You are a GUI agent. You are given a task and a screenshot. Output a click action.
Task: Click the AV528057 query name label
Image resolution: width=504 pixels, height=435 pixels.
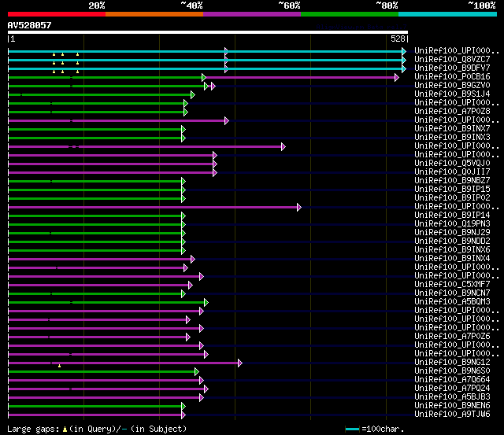coord(30,25)
